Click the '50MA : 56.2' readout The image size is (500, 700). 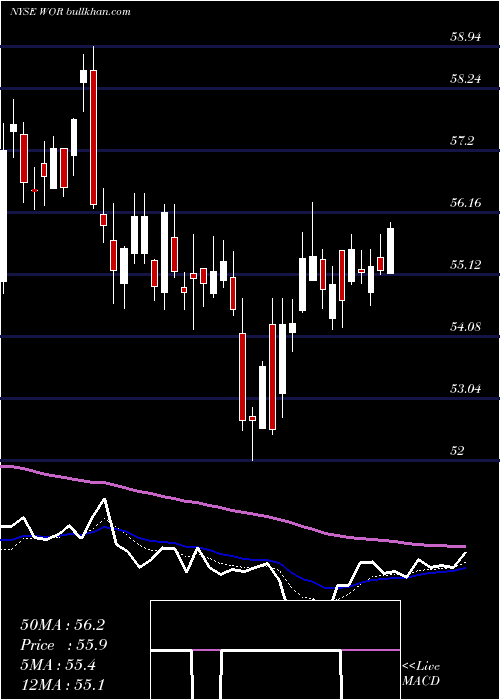pyautogui.click(x=62, y=625)
